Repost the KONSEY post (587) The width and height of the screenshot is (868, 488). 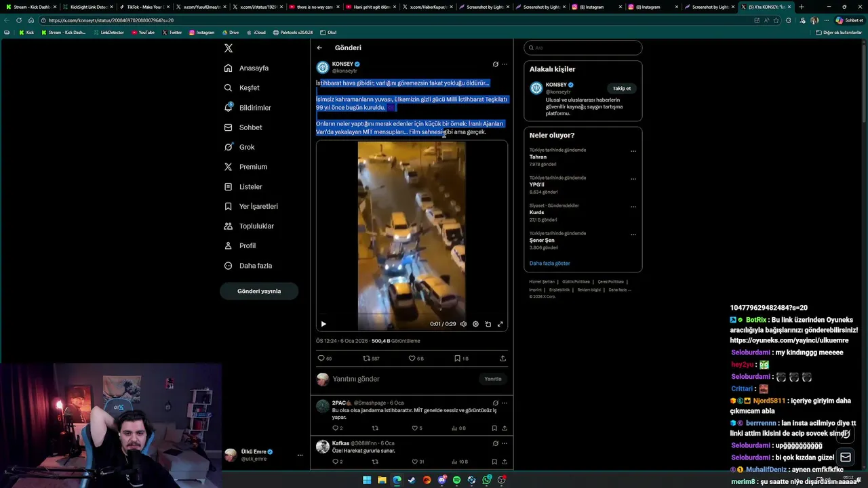[x=371, y=359]
